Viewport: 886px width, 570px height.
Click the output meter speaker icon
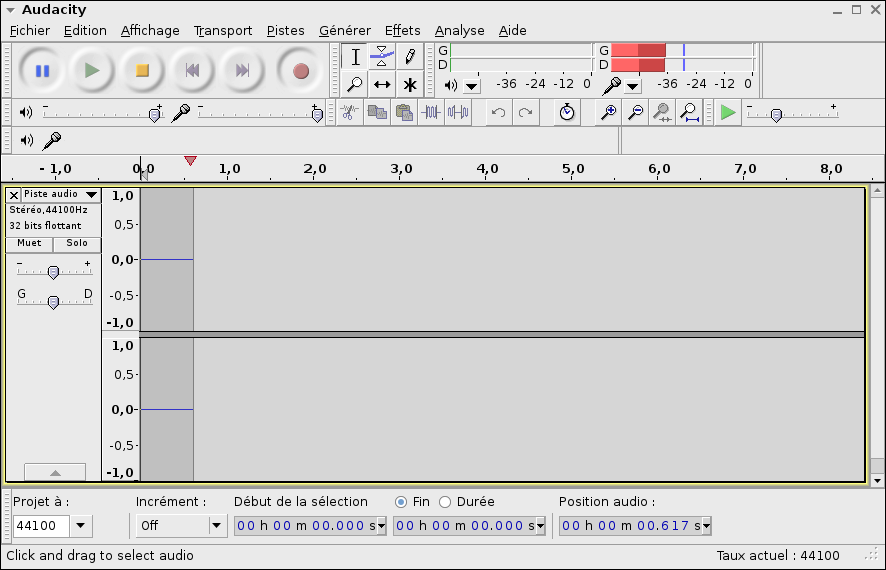click(450, 85)
